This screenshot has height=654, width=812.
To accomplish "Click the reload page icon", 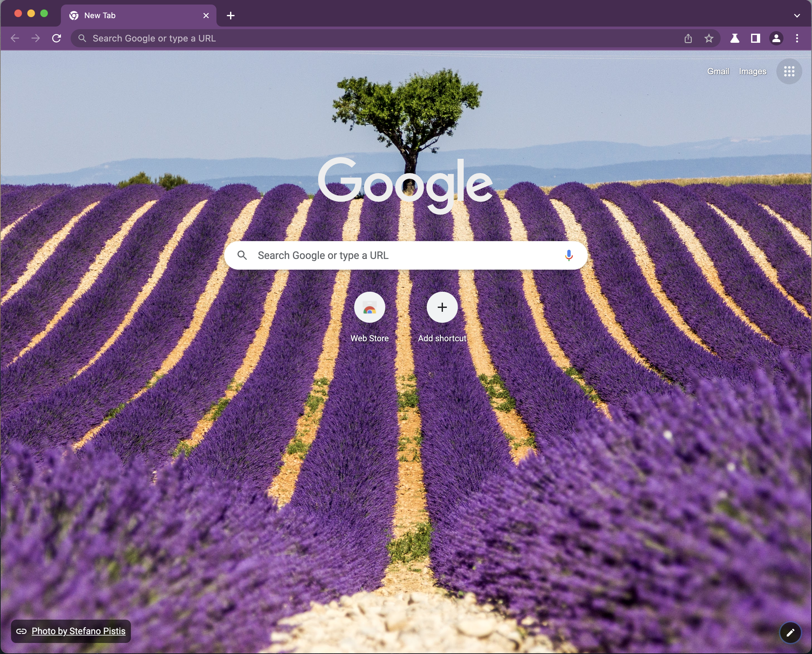I will click(x=56, y=39).
